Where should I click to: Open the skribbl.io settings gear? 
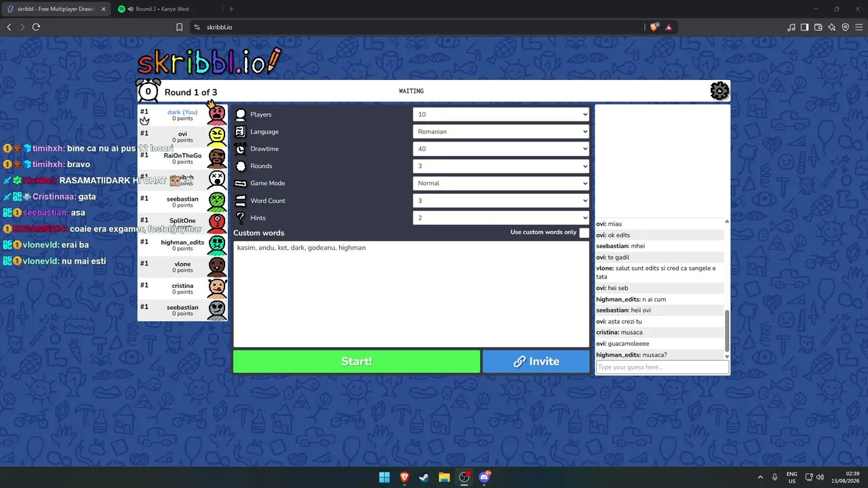tap(719, 91)
